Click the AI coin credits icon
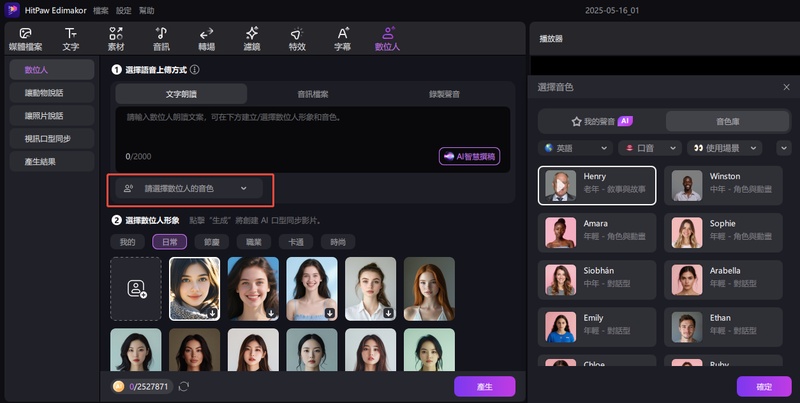The image size is (800, 403). point(118,387)
